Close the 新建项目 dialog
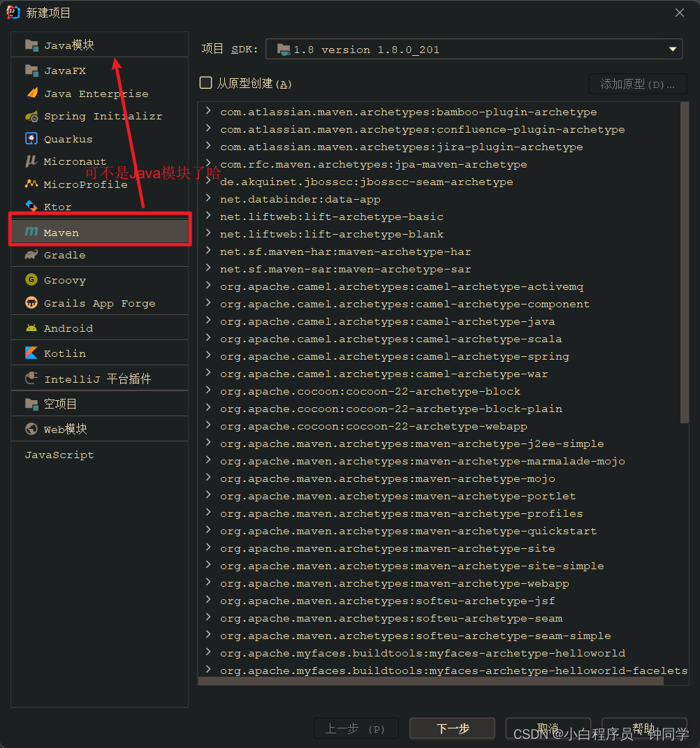 click(x=680, y=13)
